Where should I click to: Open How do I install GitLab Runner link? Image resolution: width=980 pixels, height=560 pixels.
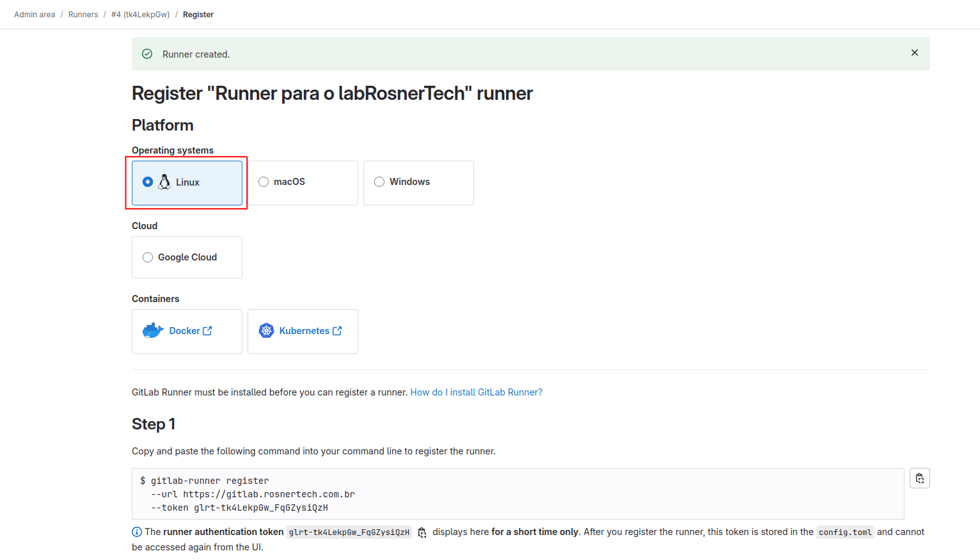(477, 392)
